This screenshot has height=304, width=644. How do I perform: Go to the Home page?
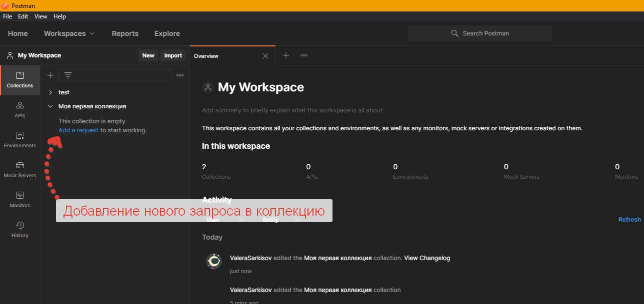(x=18, y=33)
